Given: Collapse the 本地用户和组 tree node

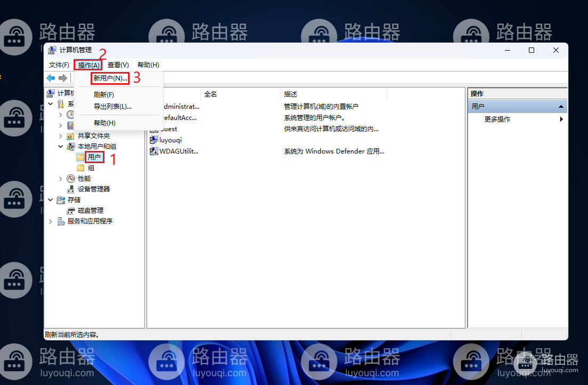Looking at the screenshot, I should pos(60,146).
